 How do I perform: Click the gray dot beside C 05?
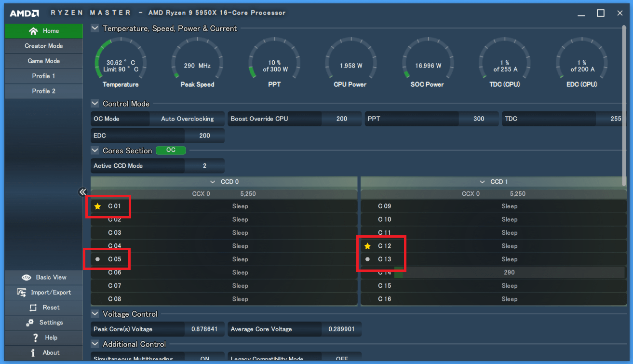[x=98, y=259]
